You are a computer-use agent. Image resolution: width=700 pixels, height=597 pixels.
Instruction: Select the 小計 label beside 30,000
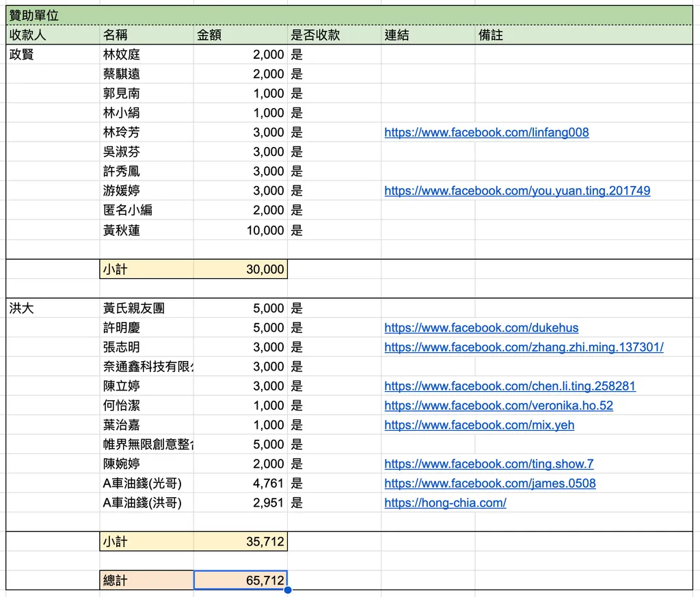point(146,269)
